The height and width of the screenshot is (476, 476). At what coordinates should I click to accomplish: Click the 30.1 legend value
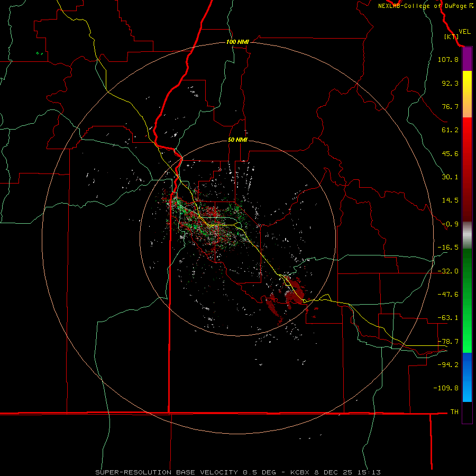[x=450, y=177]
